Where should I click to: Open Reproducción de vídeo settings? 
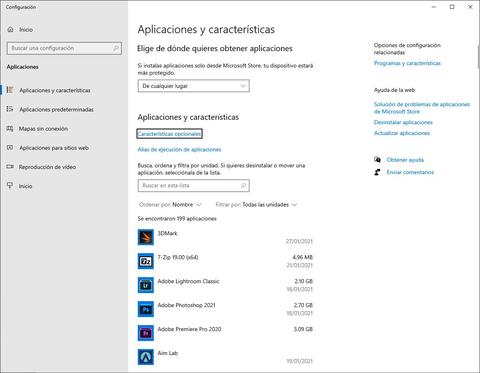(x=47, y=167)
